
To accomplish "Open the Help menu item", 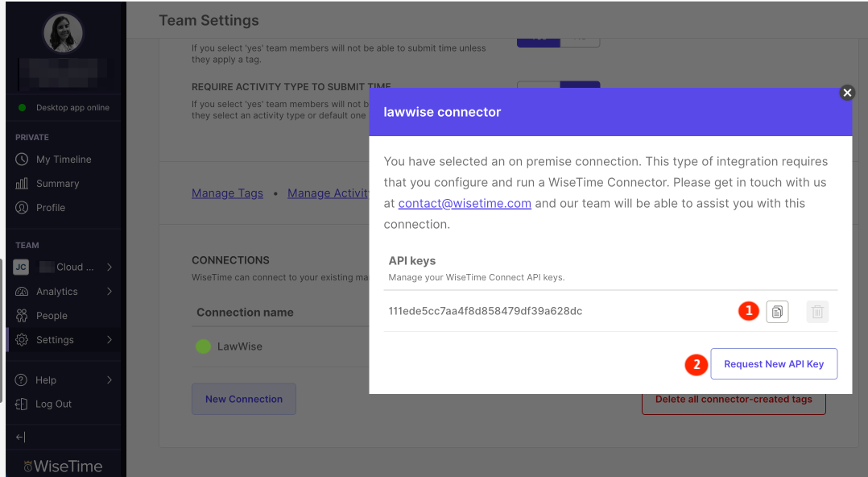I will 45,380.
